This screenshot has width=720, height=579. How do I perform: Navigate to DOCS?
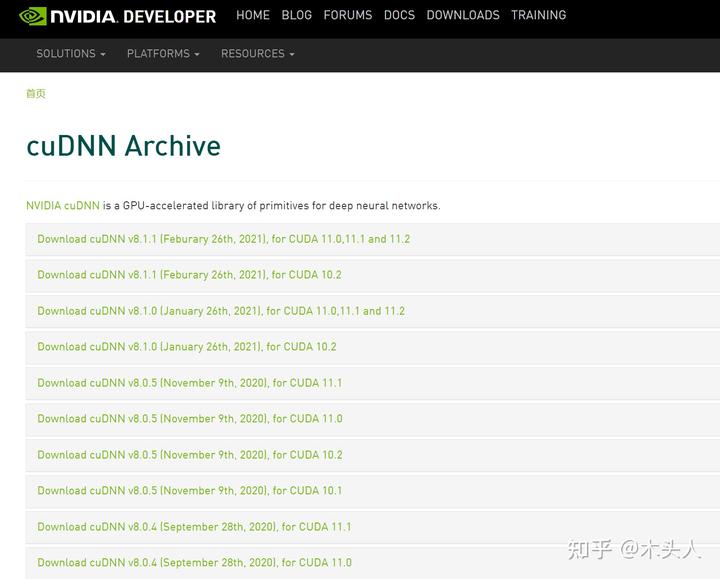click(399, 15)
